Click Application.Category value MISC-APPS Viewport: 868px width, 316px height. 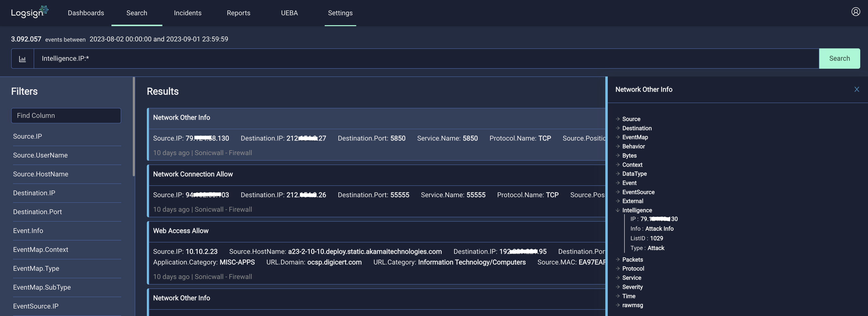237,262
